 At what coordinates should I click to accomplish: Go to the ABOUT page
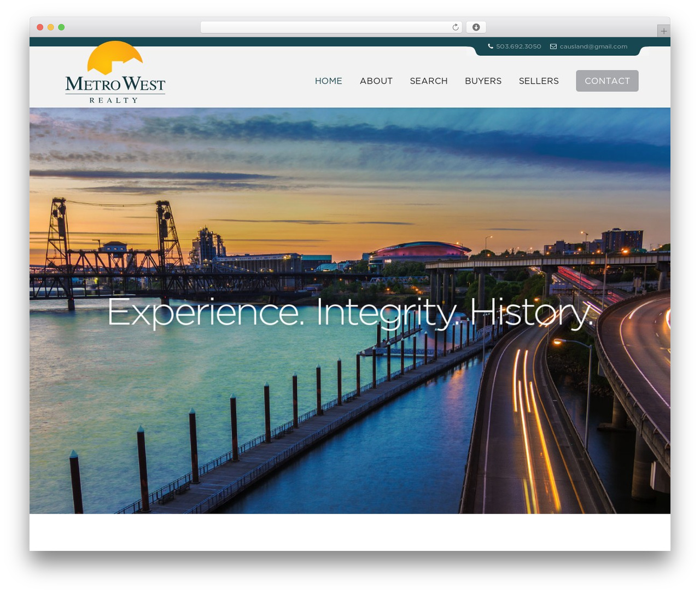click(376, 81)
